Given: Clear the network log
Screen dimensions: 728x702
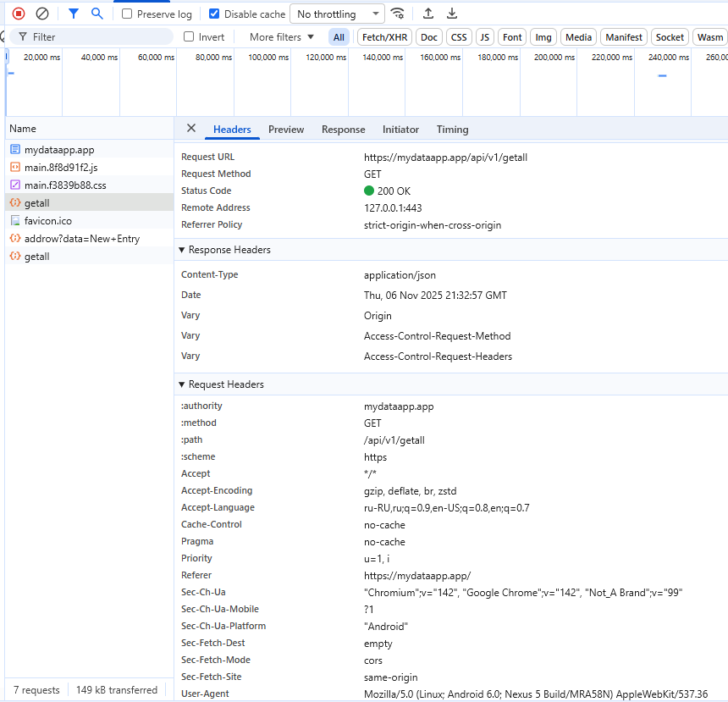Looking at the screenshot, I should tap(42, 14).
